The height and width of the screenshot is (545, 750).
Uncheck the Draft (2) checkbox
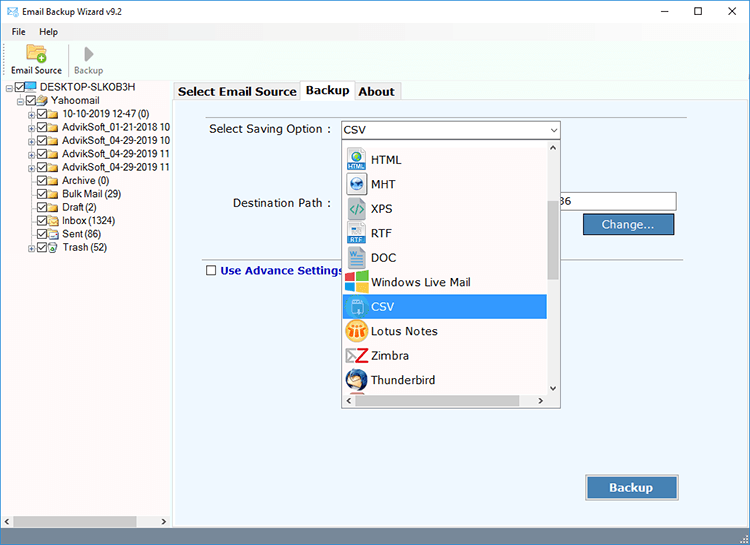pyautogui.click(x=42, y=207)
